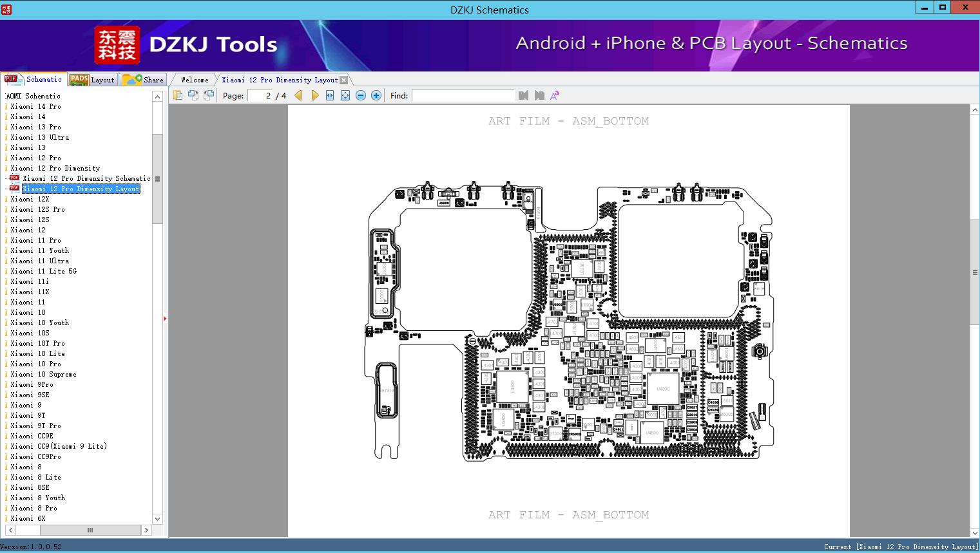Expand the Xiaomi 13 tree folder
The width and height of the screenshot is (980, 553).
coord(28,147)
